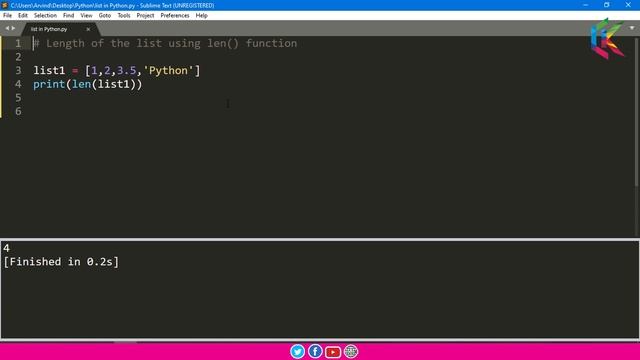Viewport: 640px width, 360px height.
Task: Open the Project menu
Action: click(x=145, y=16)
